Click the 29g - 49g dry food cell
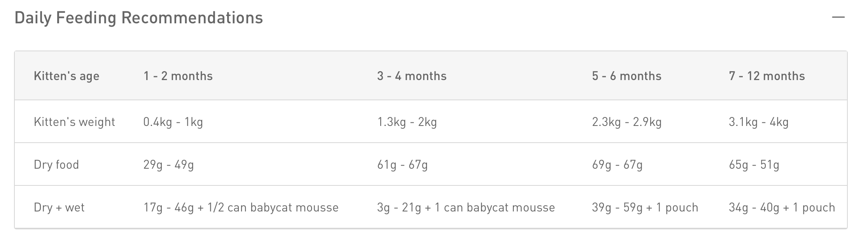The height and width of the screenshot is (248, 868). click(x=168, y=165)
